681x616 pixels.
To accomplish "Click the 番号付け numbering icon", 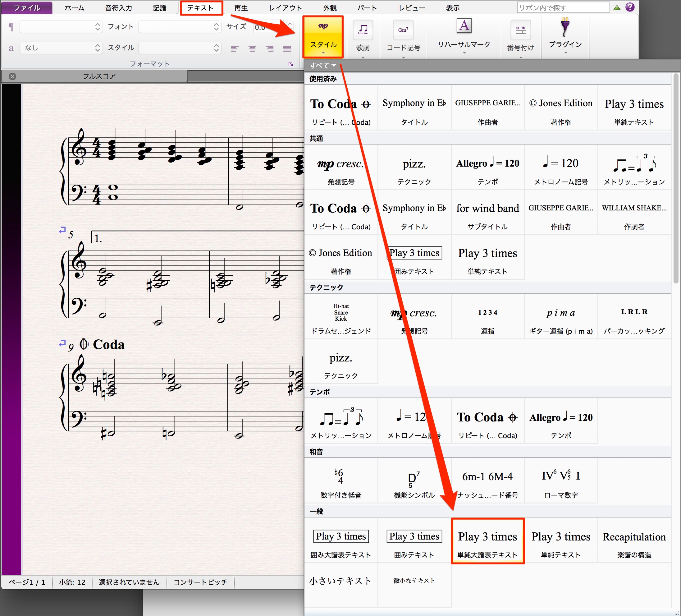I will pos(521,30).
